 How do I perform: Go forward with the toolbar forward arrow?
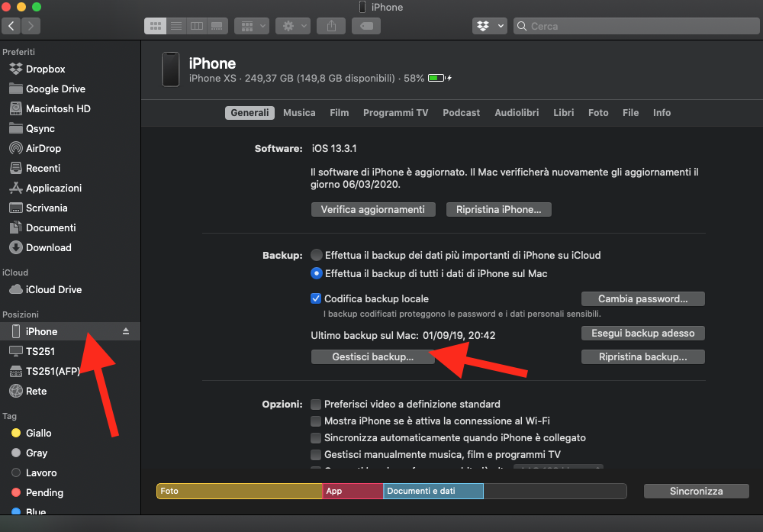coord(31,26)
